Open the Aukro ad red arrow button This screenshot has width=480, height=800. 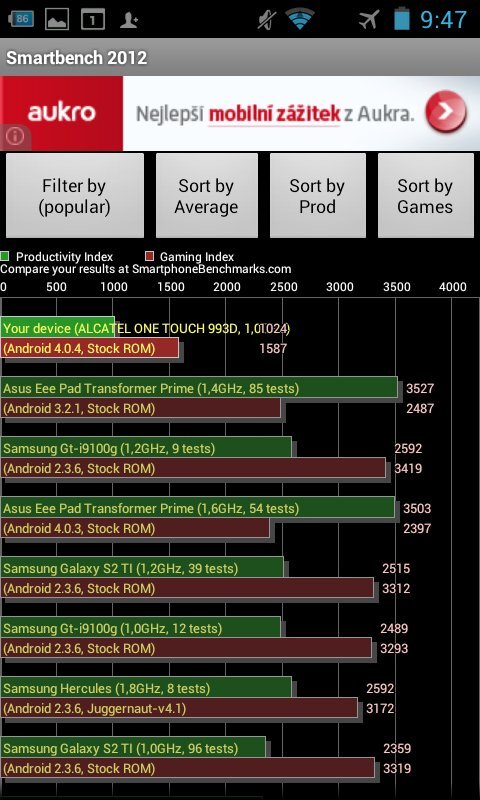pos(446,112)
